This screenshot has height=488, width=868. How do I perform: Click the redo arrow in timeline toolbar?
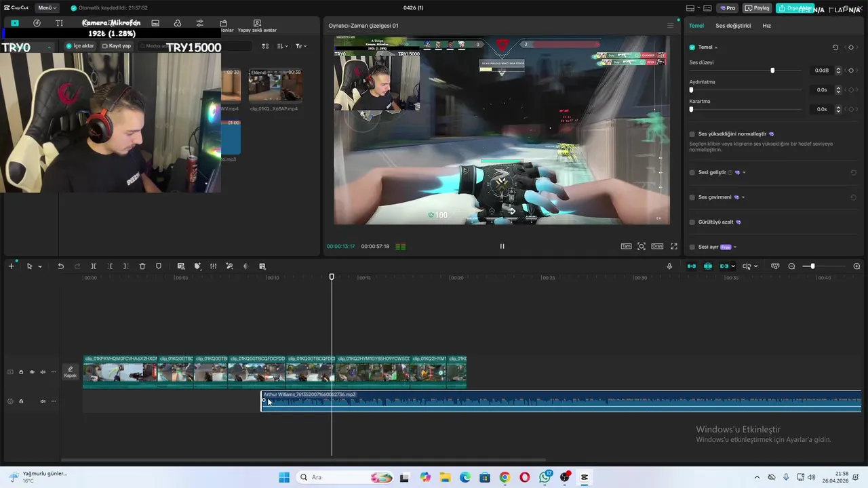[x=77, y=266]
